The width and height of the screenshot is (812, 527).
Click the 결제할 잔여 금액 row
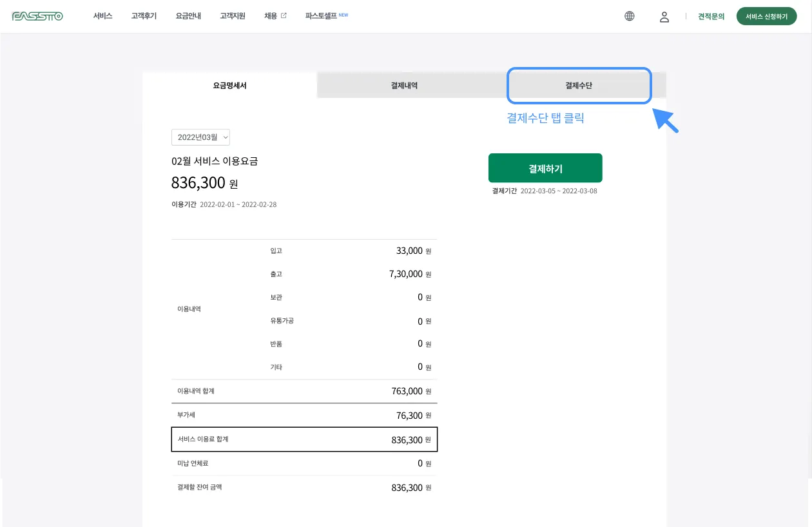[304, 488]
